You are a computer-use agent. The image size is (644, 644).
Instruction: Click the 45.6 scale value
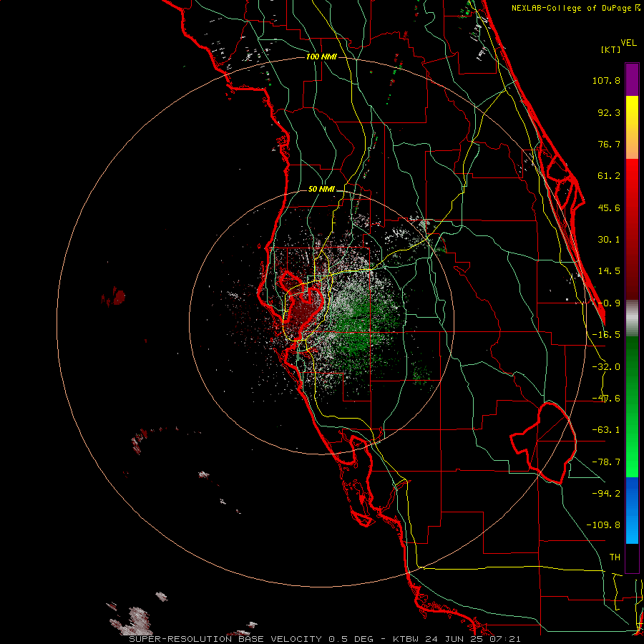[x=609, y=208]
